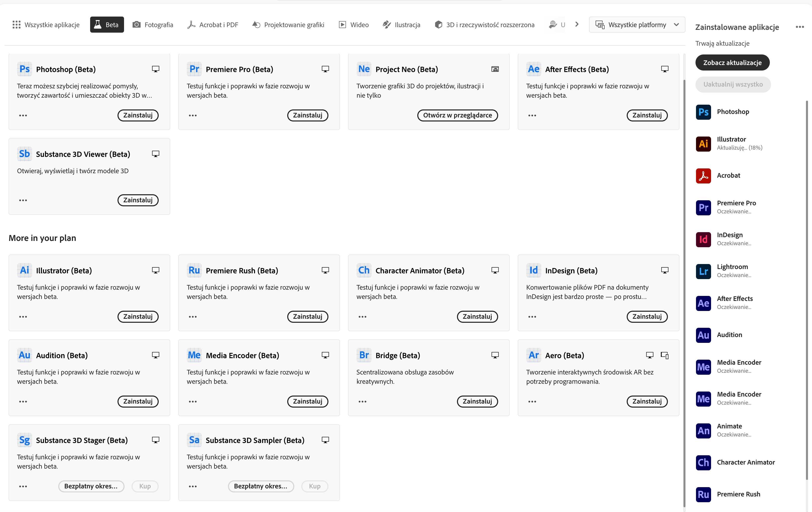Click the Project Neo (Beta) Ne icon
The image size is (812, 512).
364,69
